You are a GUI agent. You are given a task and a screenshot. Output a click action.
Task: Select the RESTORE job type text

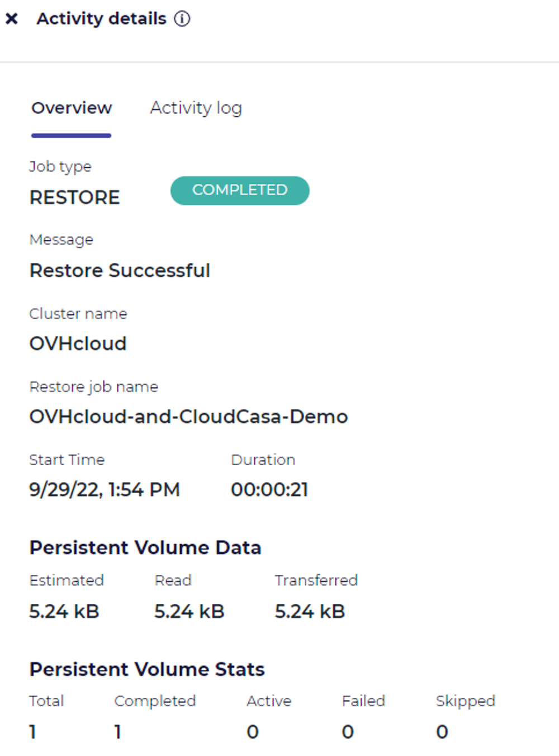(x=75, y=198)
